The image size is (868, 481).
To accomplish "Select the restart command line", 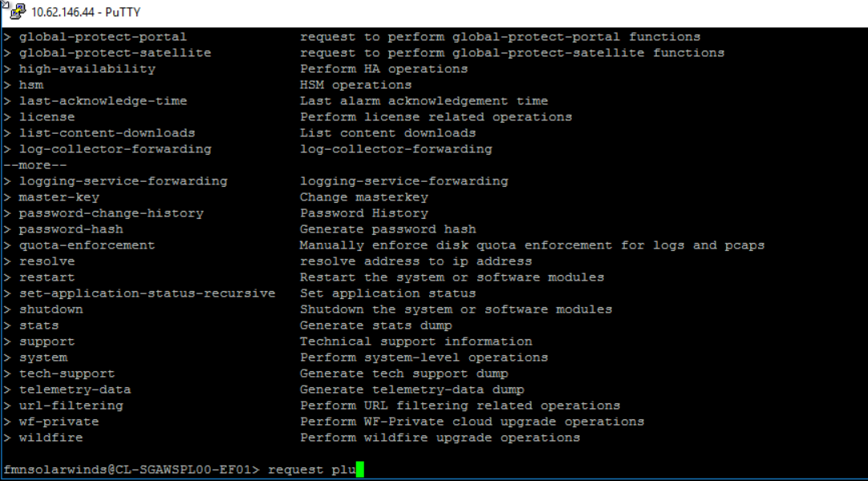I will coord(46,277).
